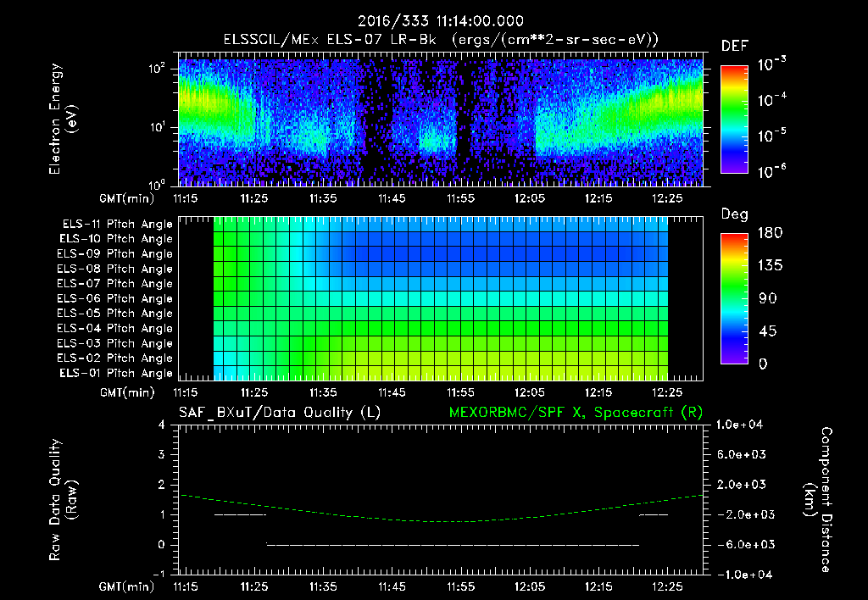Viewport: 868px width, 600px height.
Task: Click the 90 value on the Deg color bar
Action: click(768, 299)
